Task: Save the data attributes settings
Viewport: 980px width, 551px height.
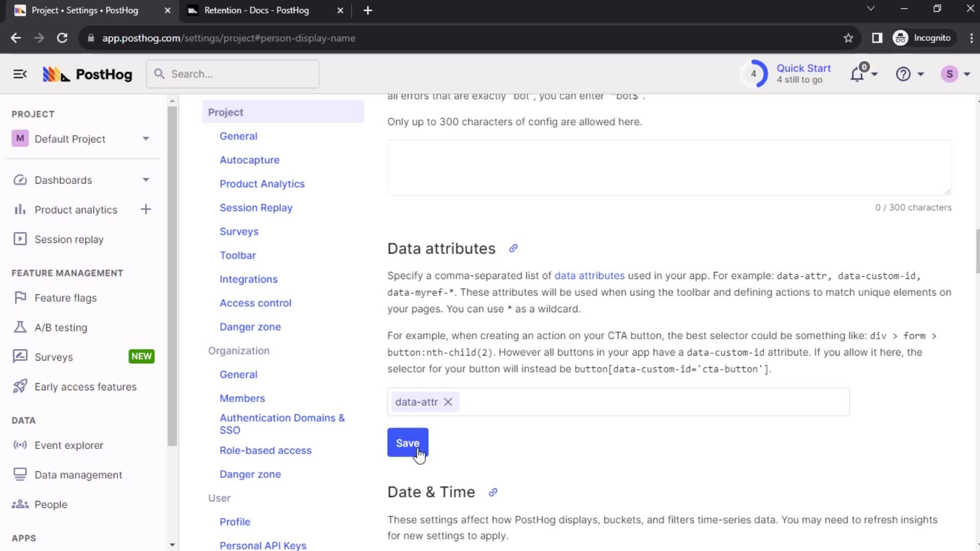Action: coord(407,443)
